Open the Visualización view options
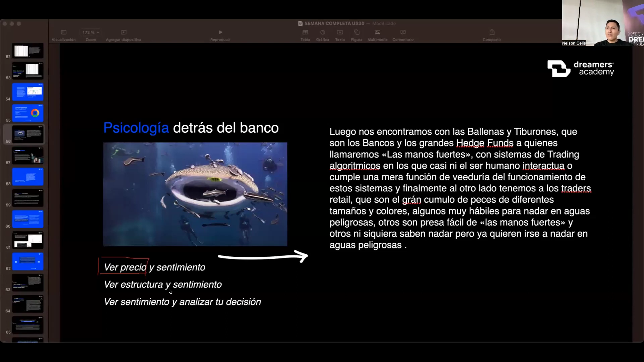 tap(63, 33)
